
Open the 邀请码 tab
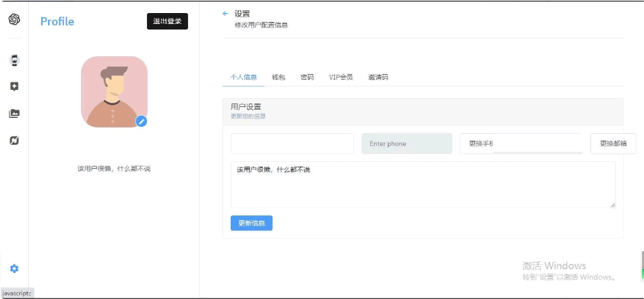378,77
